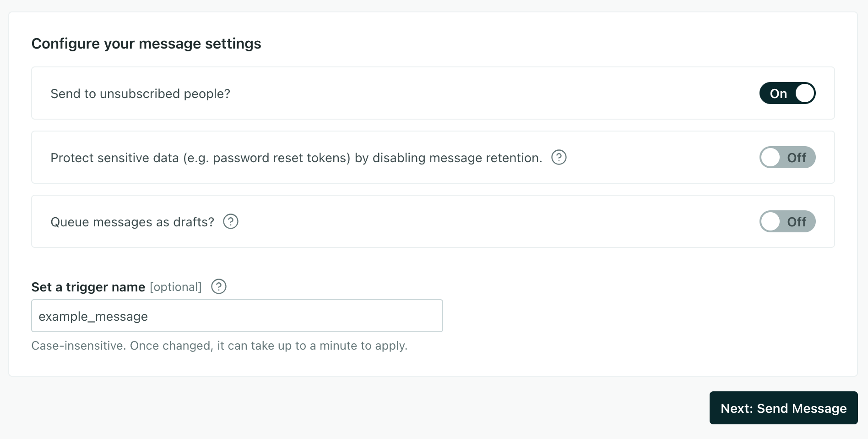Click the optional tag beside trigger name
The height and width of the screenshot is (439, 868).
click(x=175, y=287)
